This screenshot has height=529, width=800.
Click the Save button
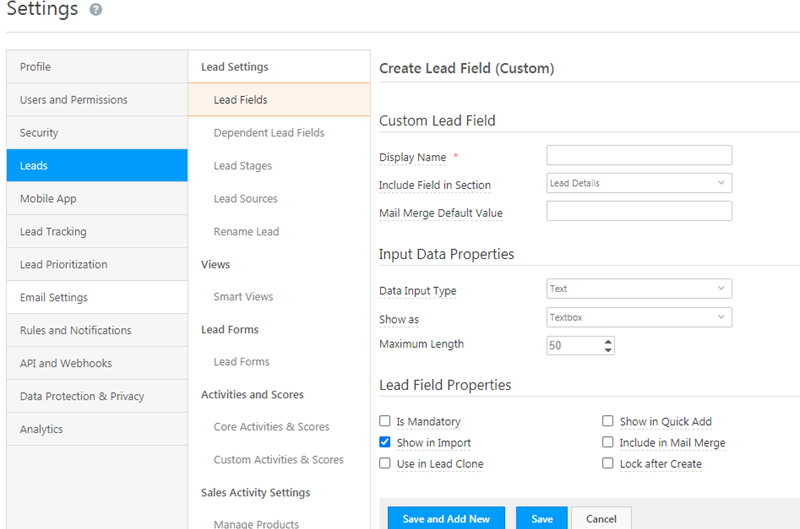[542, 518]
